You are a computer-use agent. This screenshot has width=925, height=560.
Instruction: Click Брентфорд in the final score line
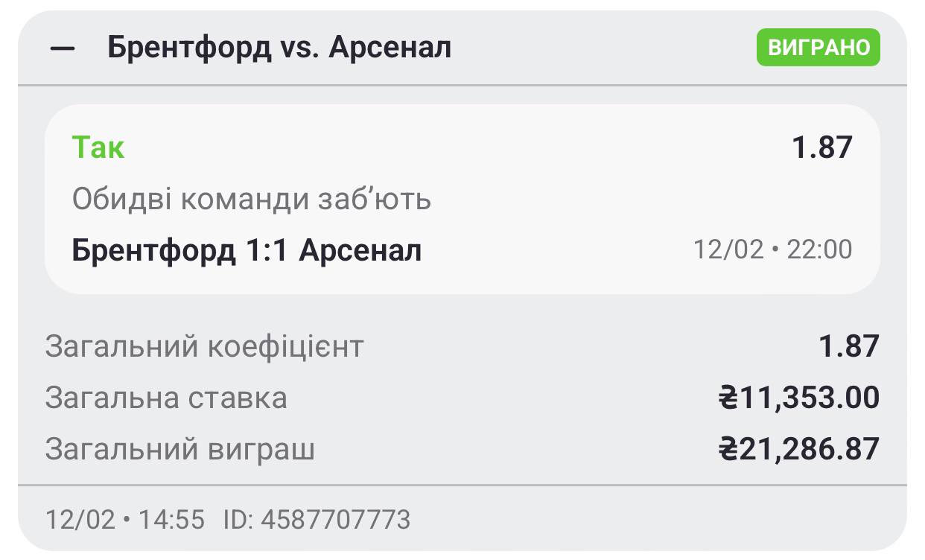click(x=153, y=250)
